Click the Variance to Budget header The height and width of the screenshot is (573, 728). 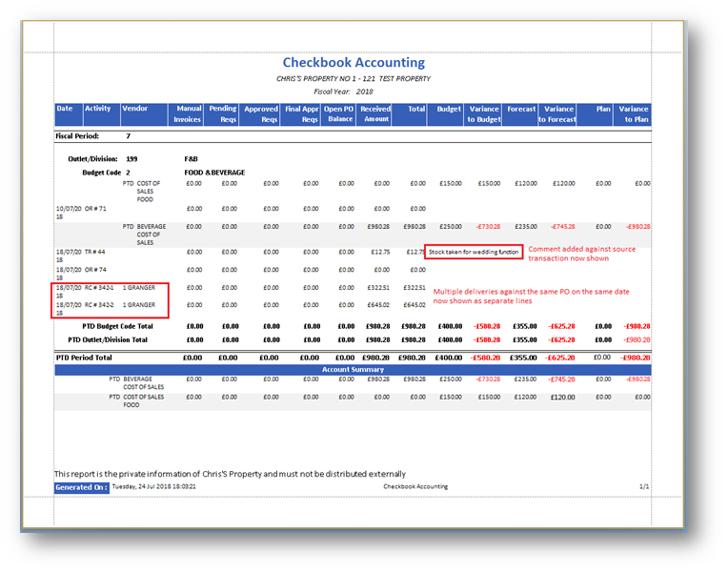click(x=483, y=114)
